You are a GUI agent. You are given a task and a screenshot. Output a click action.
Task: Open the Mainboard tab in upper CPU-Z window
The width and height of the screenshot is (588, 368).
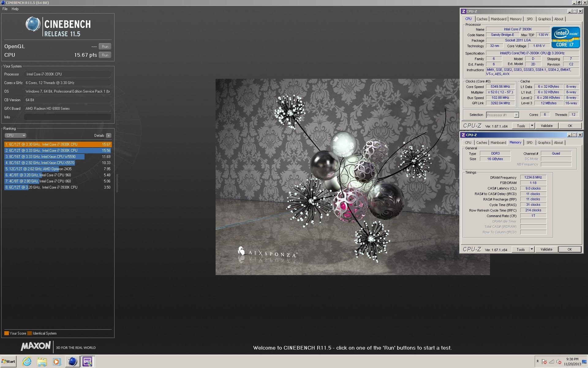tap(499, 19)
